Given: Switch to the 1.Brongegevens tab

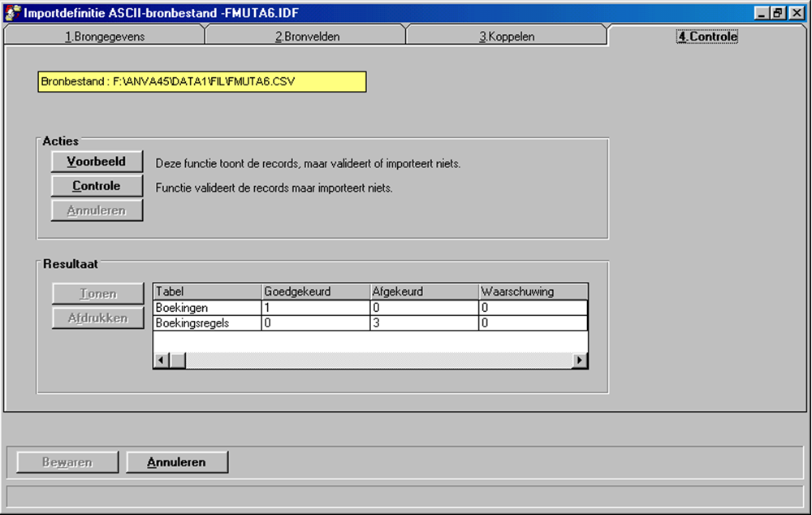Looking at the screenshot, I should pyautogui.click(x=103, y=36).
